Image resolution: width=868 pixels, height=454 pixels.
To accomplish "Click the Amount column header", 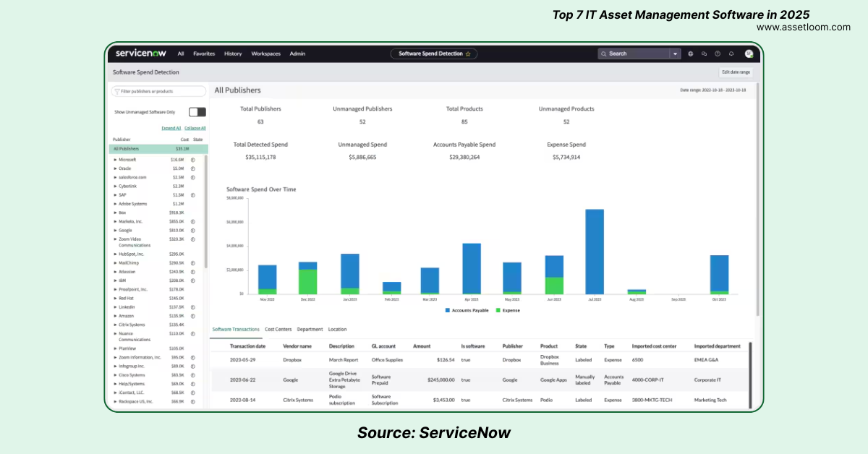I will tap(422, 346).
